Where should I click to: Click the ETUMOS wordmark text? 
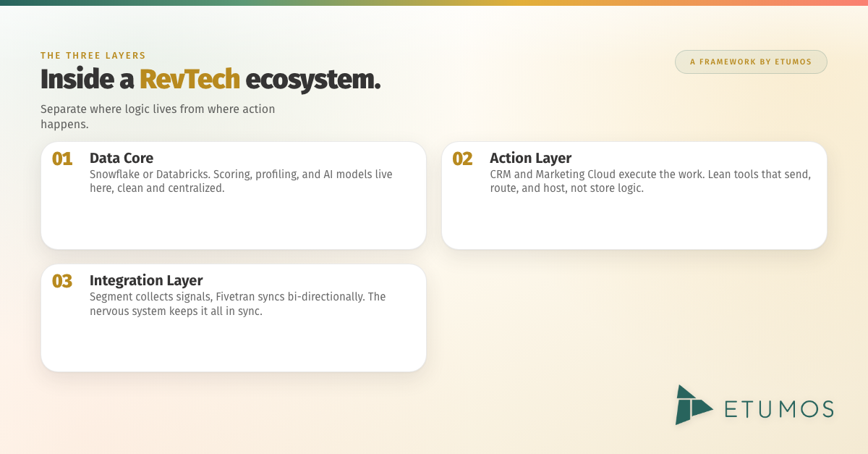coord(779,408)
